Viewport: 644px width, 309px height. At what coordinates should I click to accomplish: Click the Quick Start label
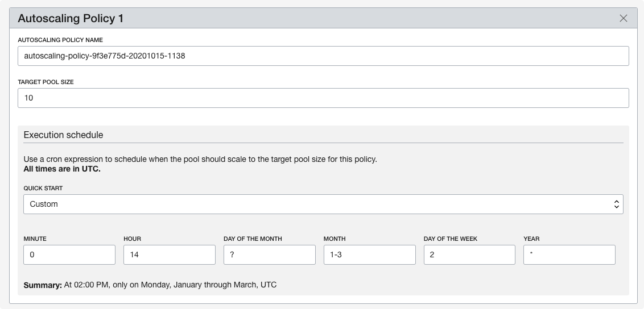pyautogui.click(x=43, y=188)
